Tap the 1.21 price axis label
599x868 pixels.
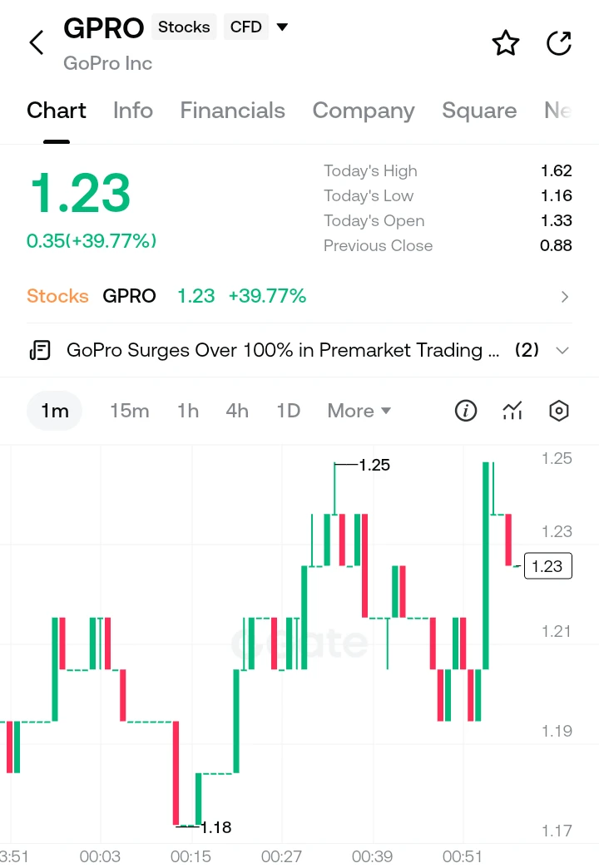(557, 631)
